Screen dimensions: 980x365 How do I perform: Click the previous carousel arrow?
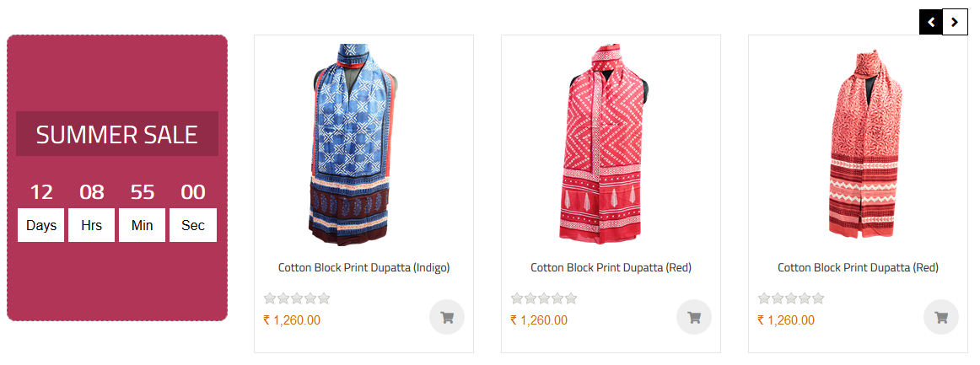click(930, 23)
